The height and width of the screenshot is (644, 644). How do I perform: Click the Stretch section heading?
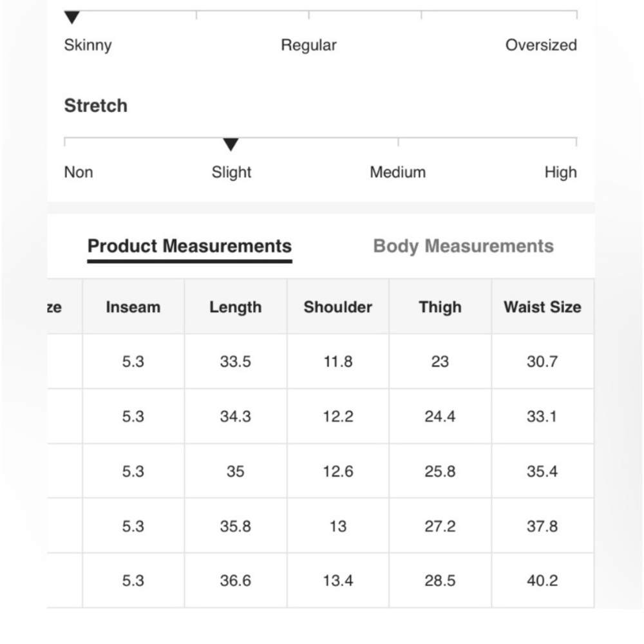[95, 106]
